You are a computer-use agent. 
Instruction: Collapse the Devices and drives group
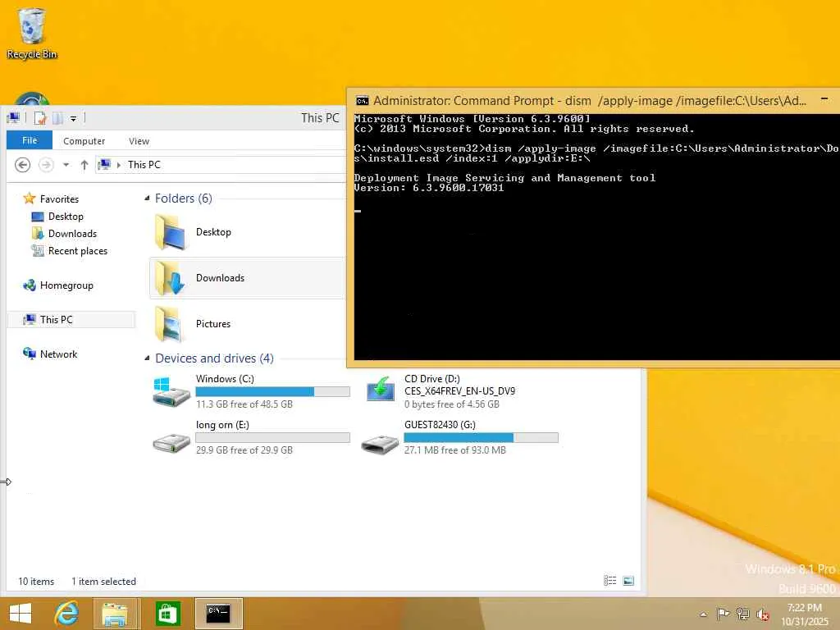coord(147,358)
